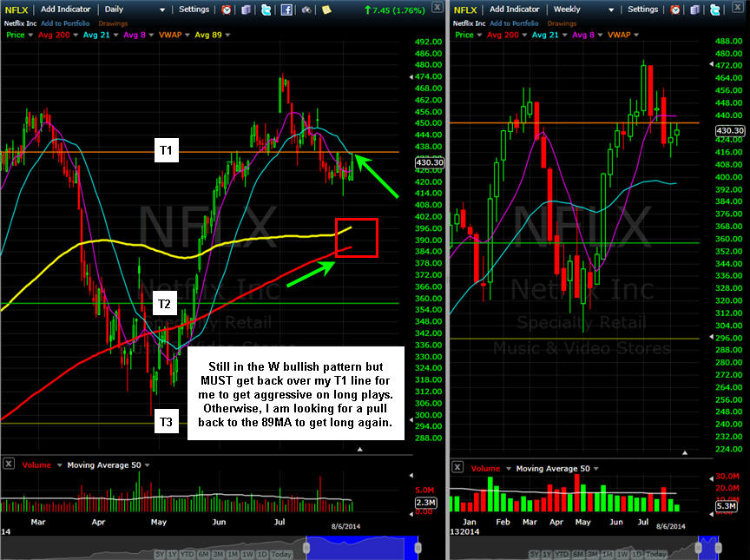This screenshot has width=750, height=560.
Task: Click Add Indicator in Weekly chart
Action: click(514, 9)
